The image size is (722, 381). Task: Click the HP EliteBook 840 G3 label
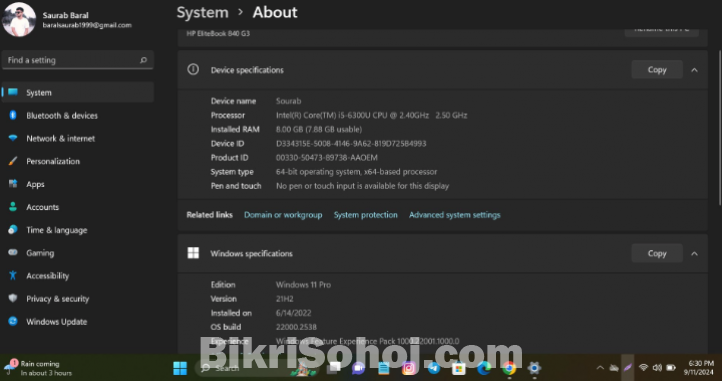click(218, 34)
